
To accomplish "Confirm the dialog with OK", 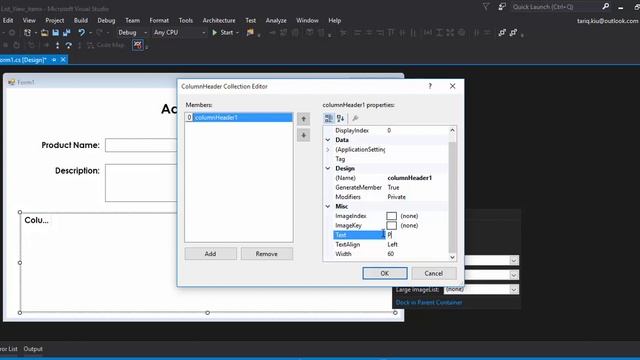I will point(384,273).
